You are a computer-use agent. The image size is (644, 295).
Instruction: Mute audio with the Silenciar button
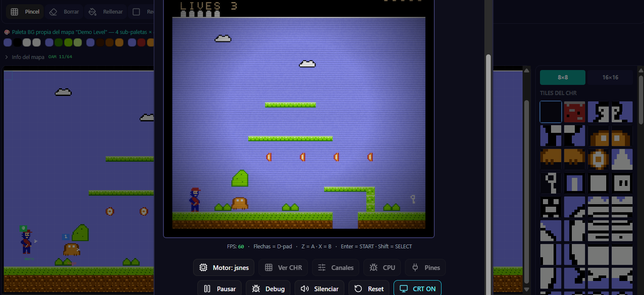(319, 288)
